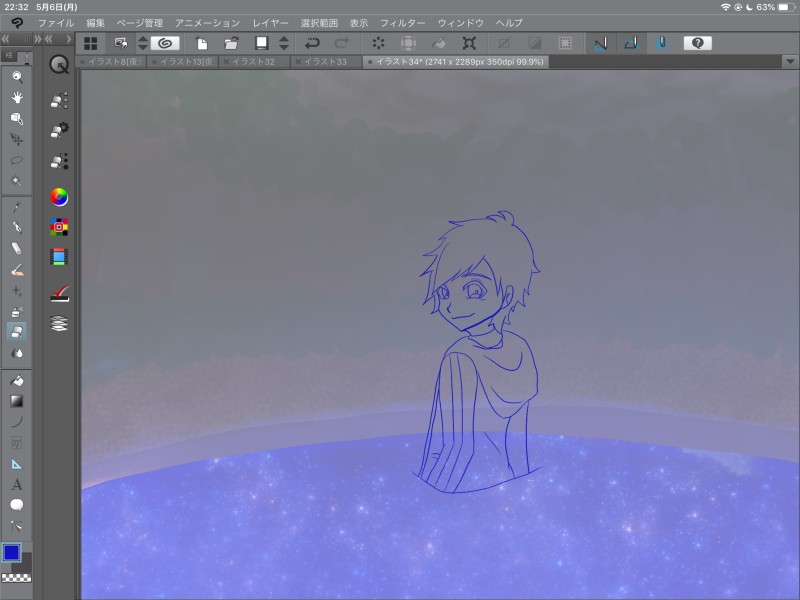Click the grayed Redo arrow

[342, 43]
